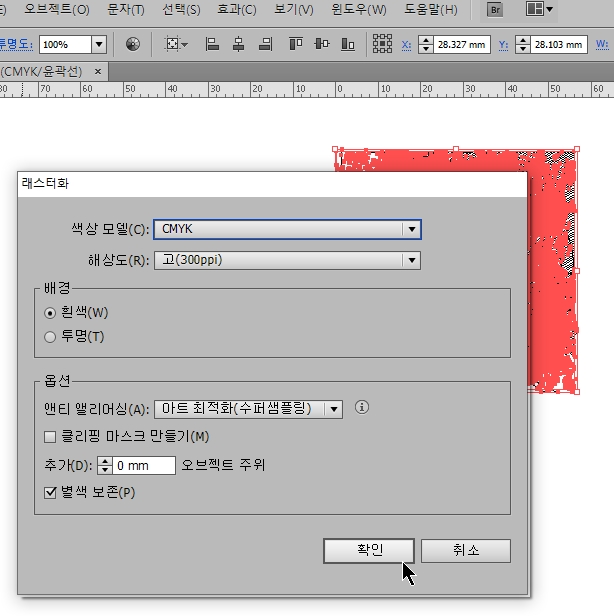Click vertical align top icon
Screen dimensions: 614x616
click(295, 44)
